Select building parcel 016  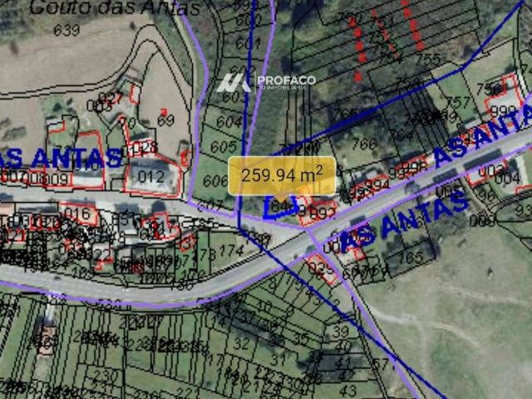(x=77, y=214)
